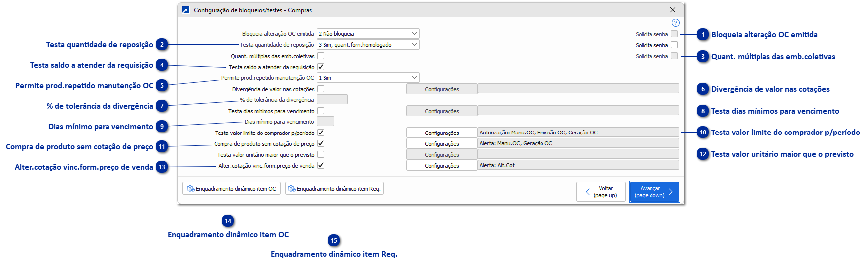This screenshot has width=868, height=267.
Task: Click numbered callout marker 14
Action: tap(228, 221)
